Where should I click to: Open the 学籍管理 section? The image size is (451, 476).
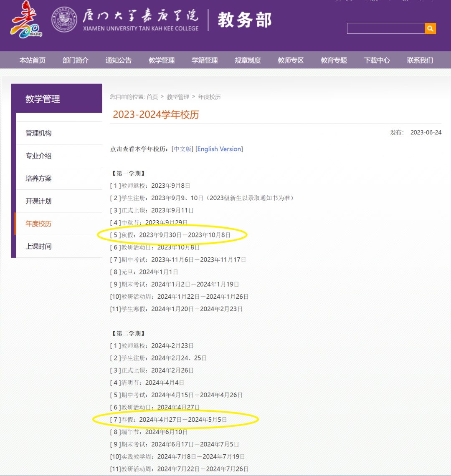click(x=204, y=60)
